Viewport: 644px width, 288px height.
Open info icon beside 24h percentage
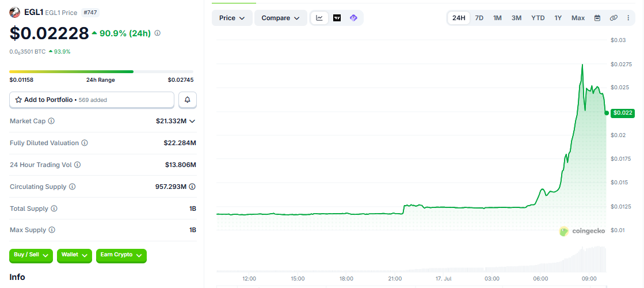tap(157, 33)
